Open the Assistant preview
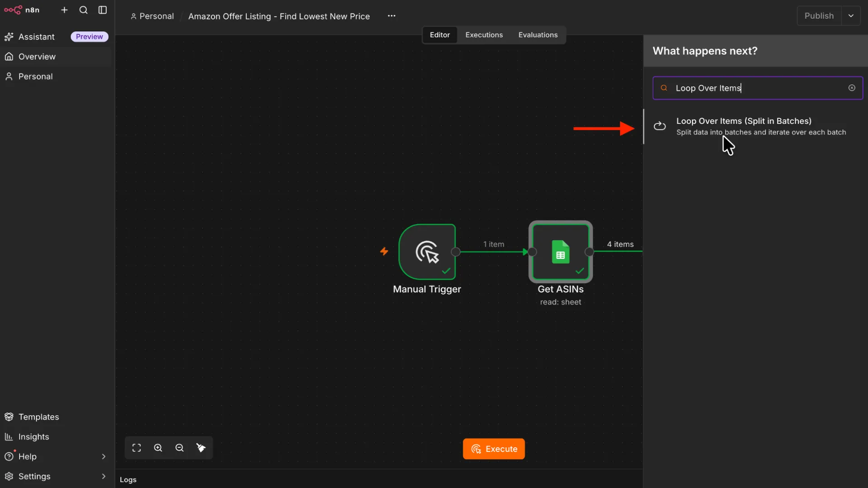This screenshot has width=868, height=488. 56,37
